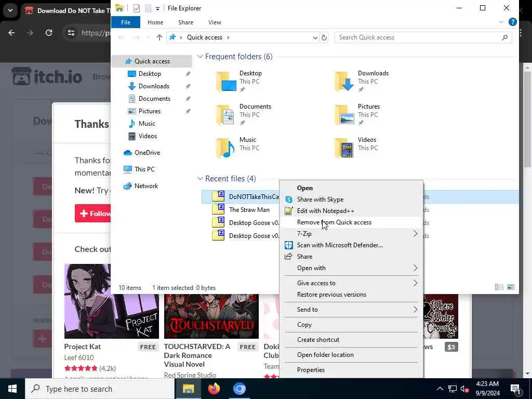Switch to details view layout icon
Image resolution: width=532 pixels, height=399 pixels.
[499, 287]
